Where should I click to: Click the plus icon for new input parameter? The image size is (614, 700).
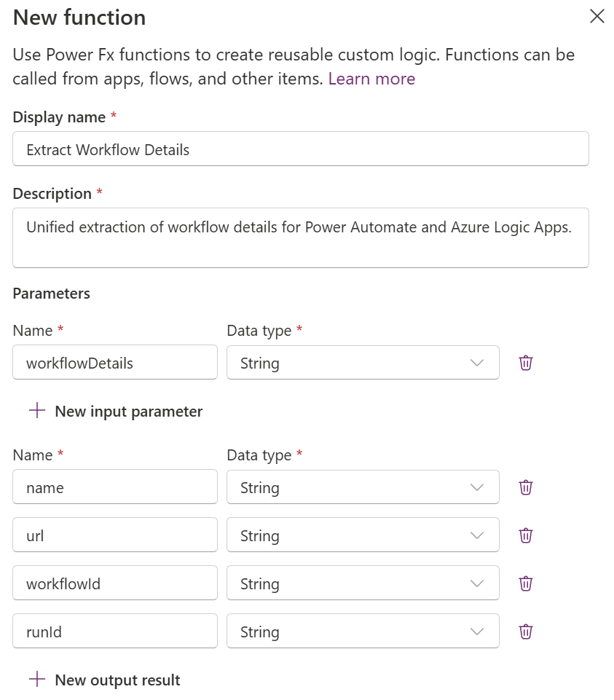point(36,411)
